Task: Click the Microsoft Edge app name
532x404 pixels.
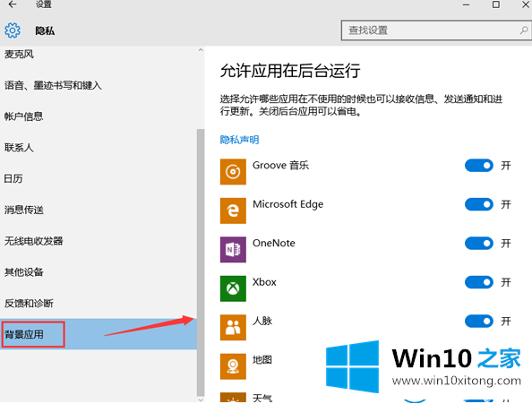Action: [x=288, y=204]
